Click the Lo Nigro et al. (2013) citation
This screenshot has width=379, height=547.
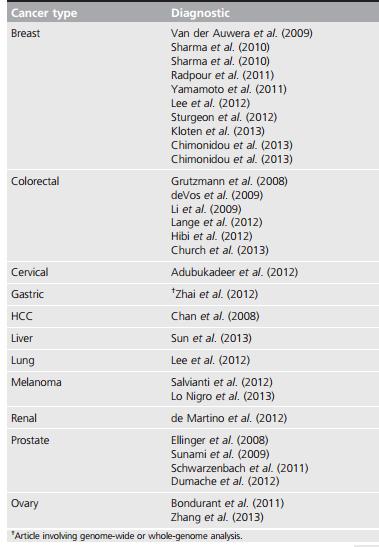point(223,396)
